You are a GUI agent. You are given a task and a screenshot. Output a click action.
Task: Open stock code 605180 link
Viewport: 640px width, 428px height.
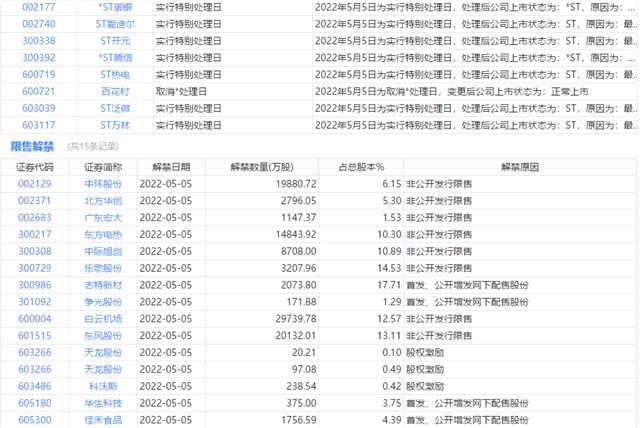[35, 403]
